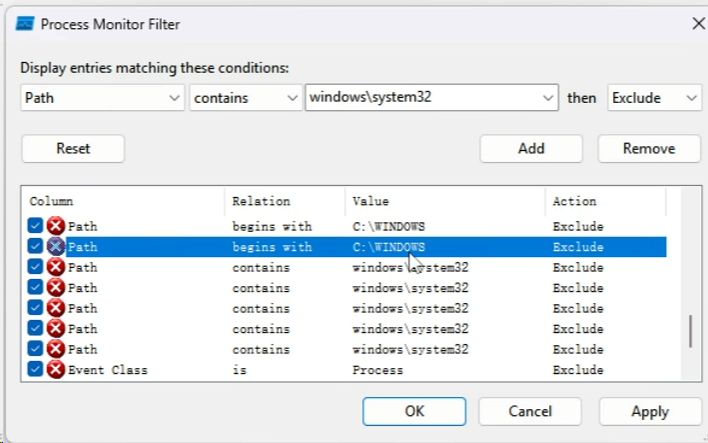The image size is (708, 443).
Task: Click the 'is' relation cell
Action: pos(239,370)
